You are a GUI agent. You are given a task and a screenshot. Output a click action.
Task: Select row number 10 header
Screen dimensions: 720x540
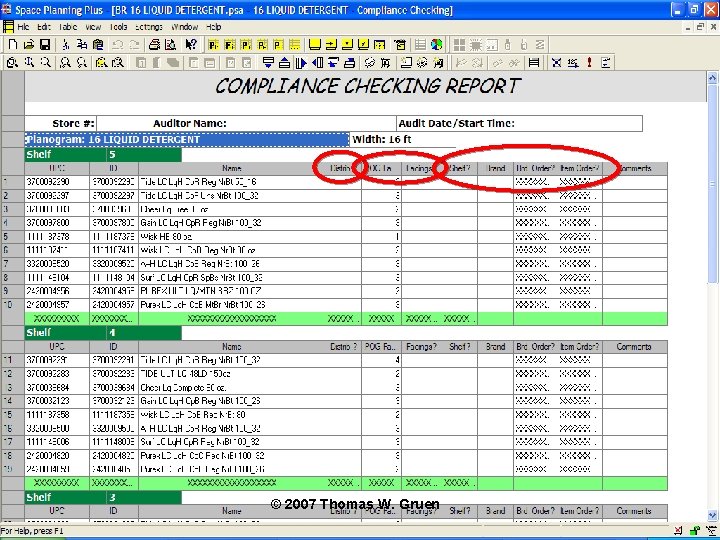tap(12, 305)
